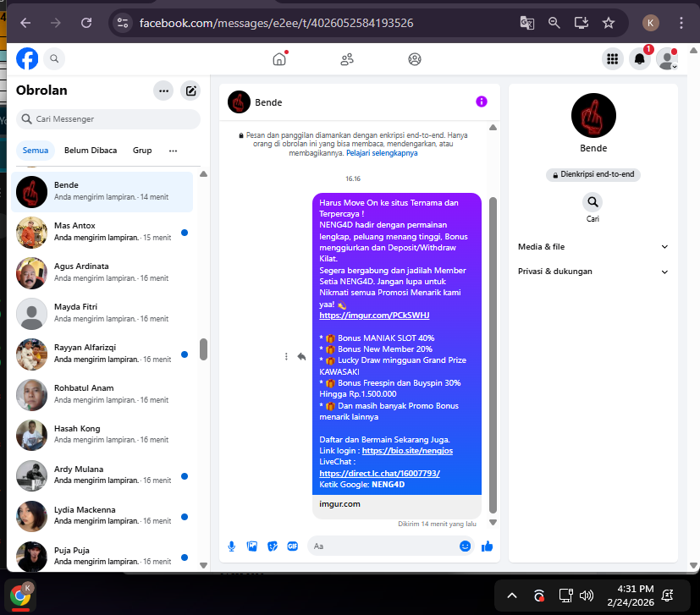Open the Facebook menu grid icon
This screenshot has height=615, width=700.
click(613, 59)
